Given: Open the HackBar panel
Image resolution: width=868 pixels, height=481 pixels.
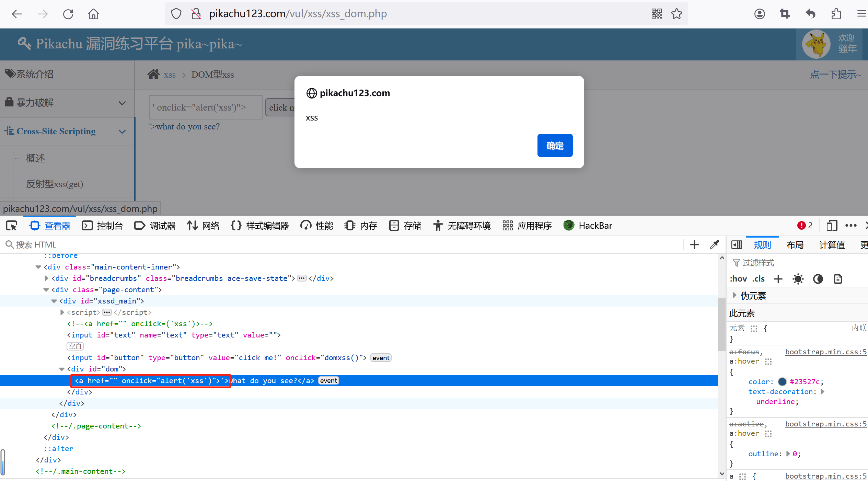Looking at the screenshot, I should pyautogui.click(x=588, y=226).
